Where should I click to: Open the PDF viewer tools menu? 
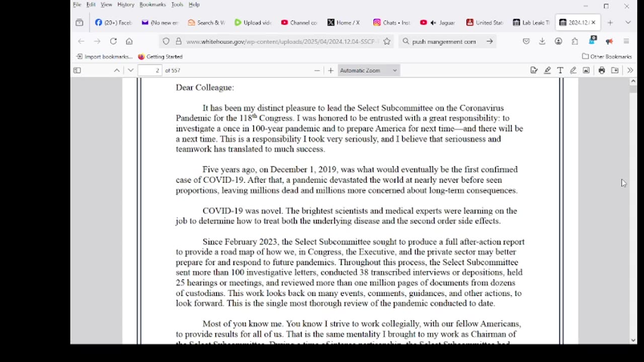click(x=630, y=70)
